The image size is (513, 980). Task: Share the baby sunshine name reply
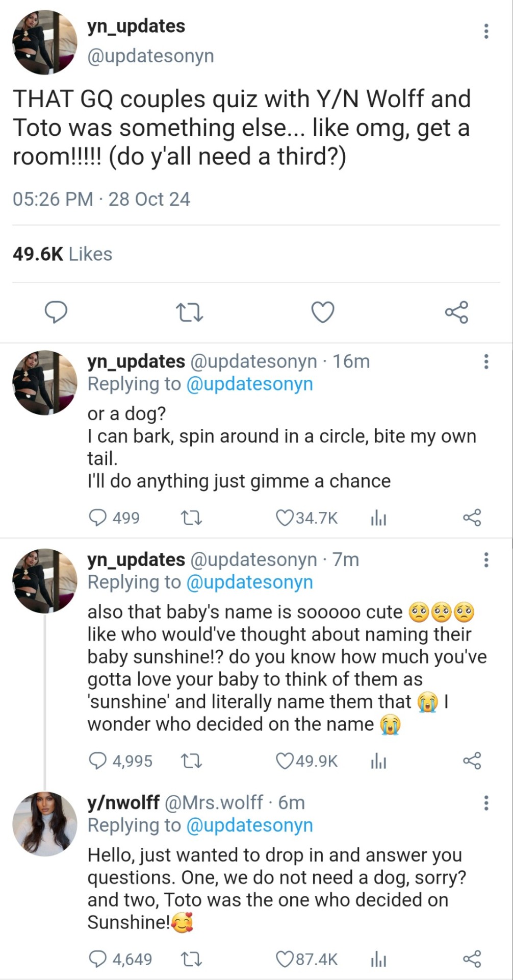472,761
